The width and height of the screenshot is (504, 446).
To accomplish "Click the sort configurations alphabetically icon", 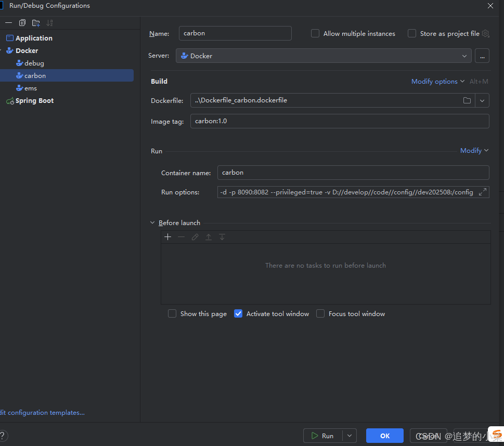I will (x=49, y=23).
